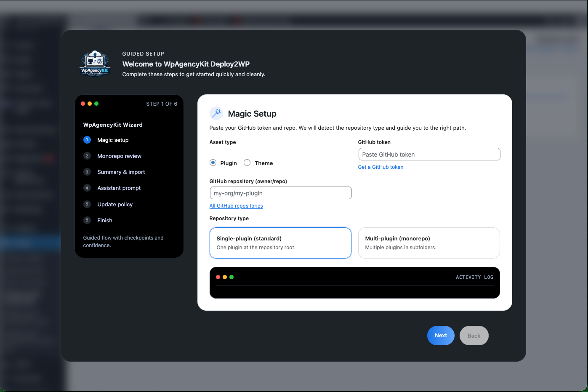Click the Magic Setup heading
This screenshot has height=392, width=588.
(252, 114)
